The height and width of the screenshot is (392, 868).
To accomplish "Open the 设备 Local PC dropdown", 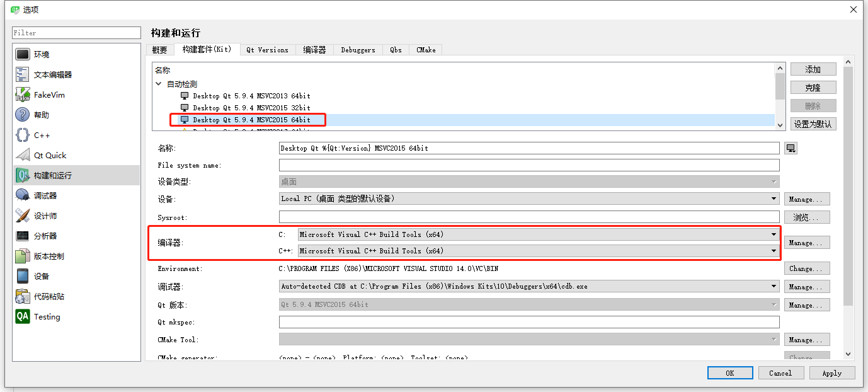I will pos(774,199).
